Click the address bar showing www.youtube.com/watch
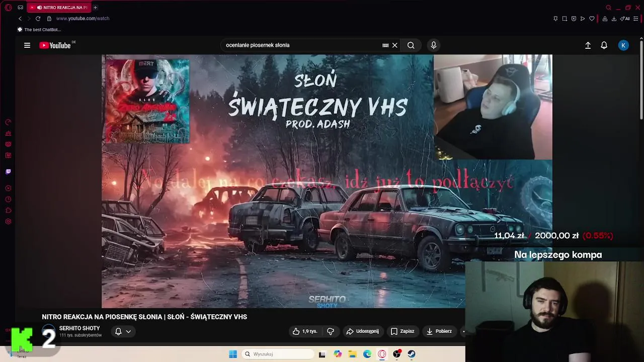 (83, 19)
